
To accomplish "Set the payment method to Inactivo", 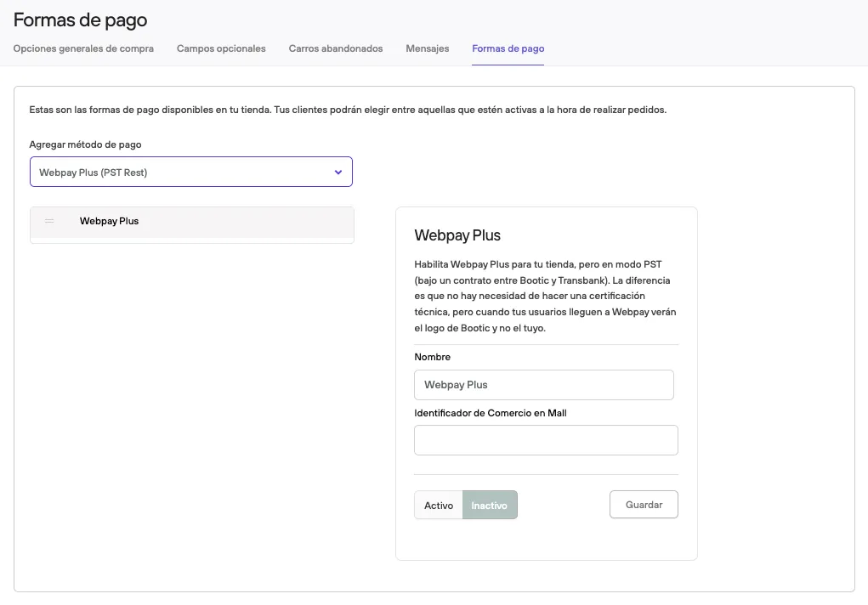I will [490, 506].
